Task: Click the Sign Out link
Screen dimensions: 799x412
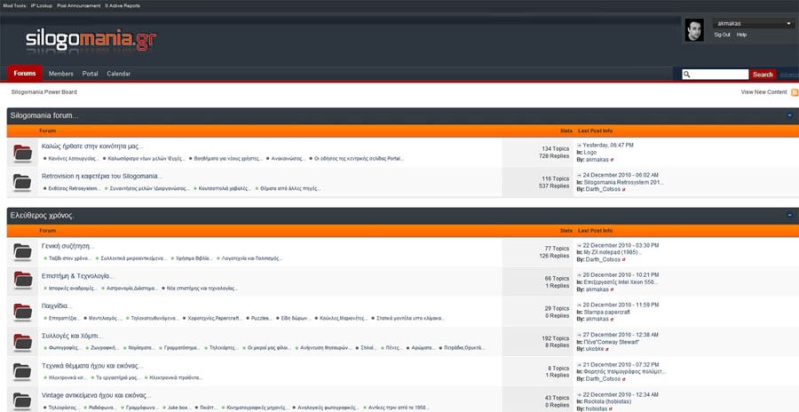Action: click(x=722, y=35)
